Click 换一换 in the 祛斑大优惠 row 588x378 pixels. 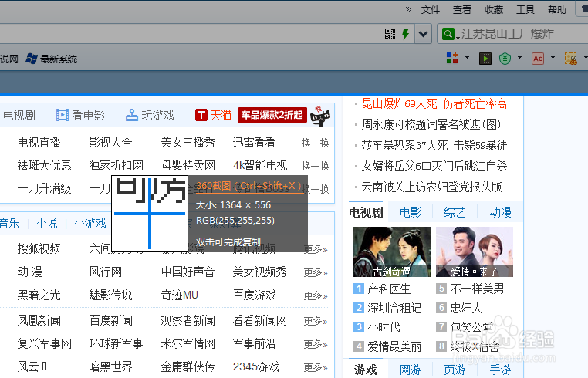click(x=316, y=166)
